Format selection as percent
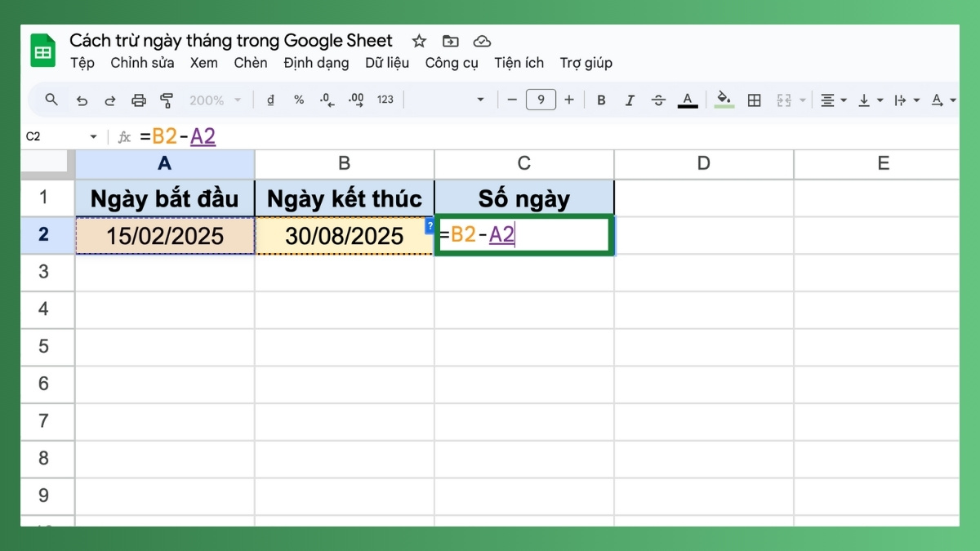980x551 pixels. [x=299, y=100]
